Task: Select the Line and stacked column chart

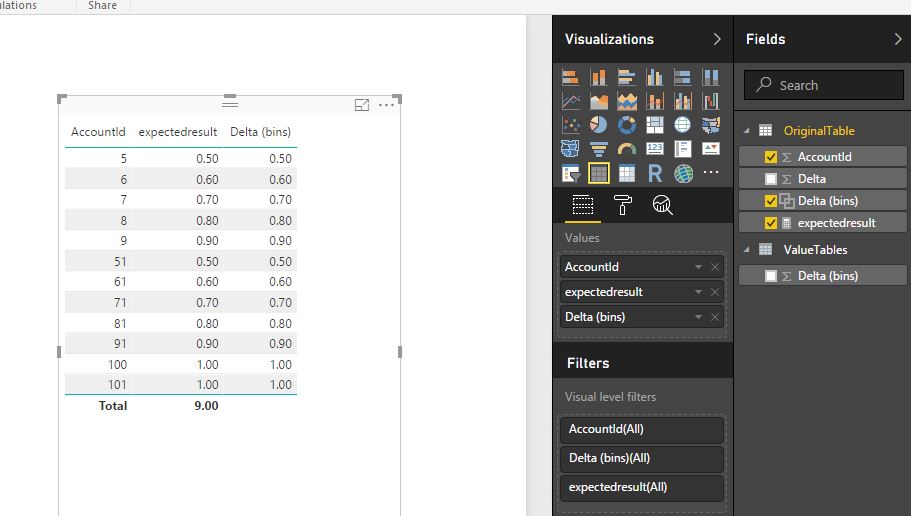Action: pos(655,101)
